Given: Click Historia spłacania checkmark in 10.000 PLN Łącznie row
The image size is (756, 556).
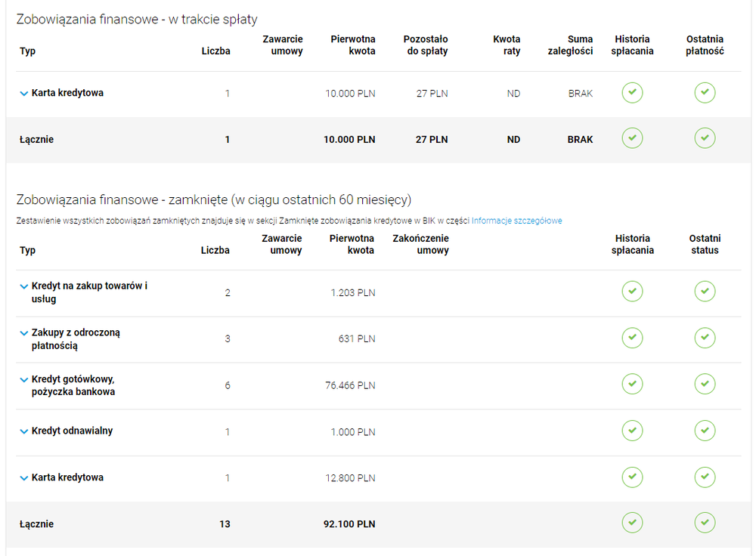Looking at the screenshot, I should coord(632,138).
